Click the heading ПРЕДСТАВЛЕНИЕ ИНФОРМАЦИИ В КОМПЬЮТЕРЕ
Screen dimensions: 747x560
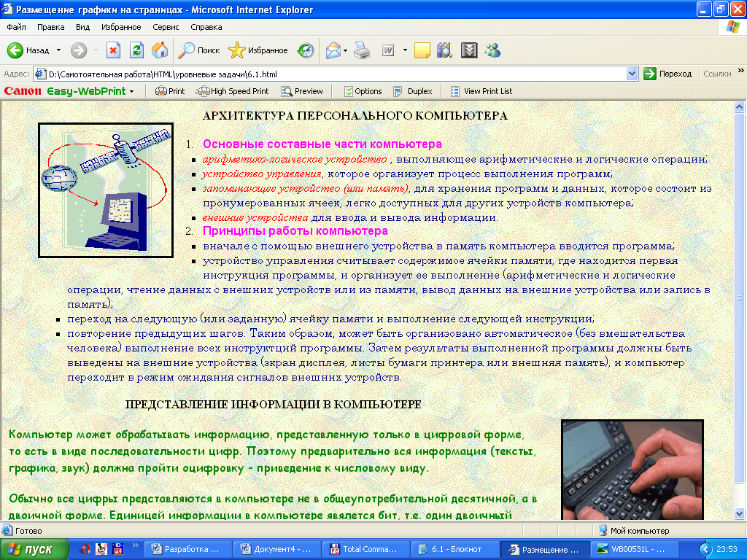coord(273,404)
